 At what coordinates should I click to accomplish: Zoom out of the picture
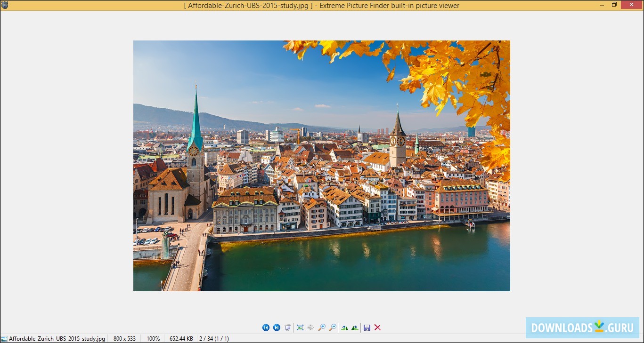click(334, 327)
